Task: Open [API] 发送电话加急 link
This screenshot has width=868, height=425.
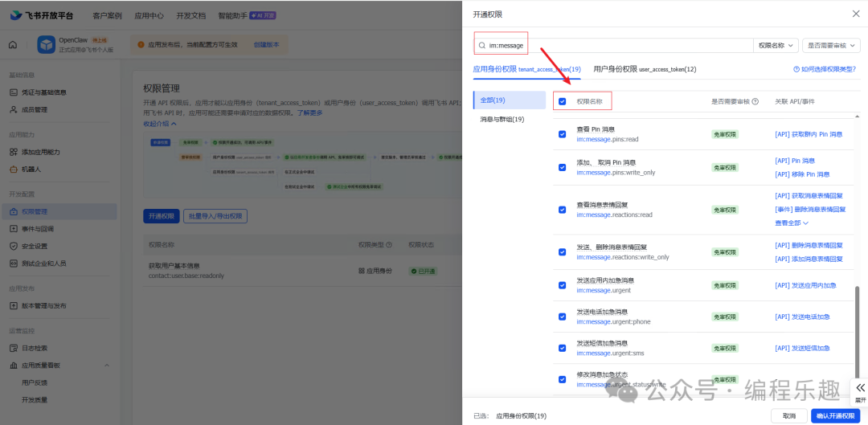Action: [802, 317]
